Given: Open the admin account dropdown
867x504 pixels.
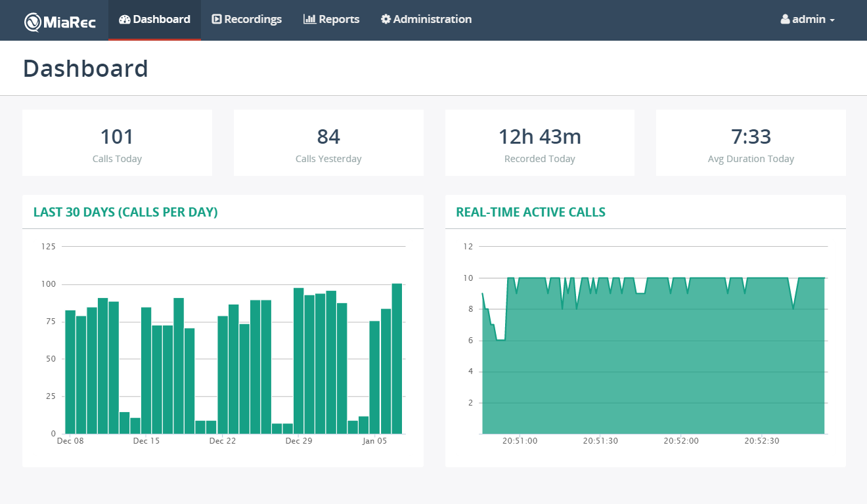Looking at the screenshot, I should click(x=807, y=19).
